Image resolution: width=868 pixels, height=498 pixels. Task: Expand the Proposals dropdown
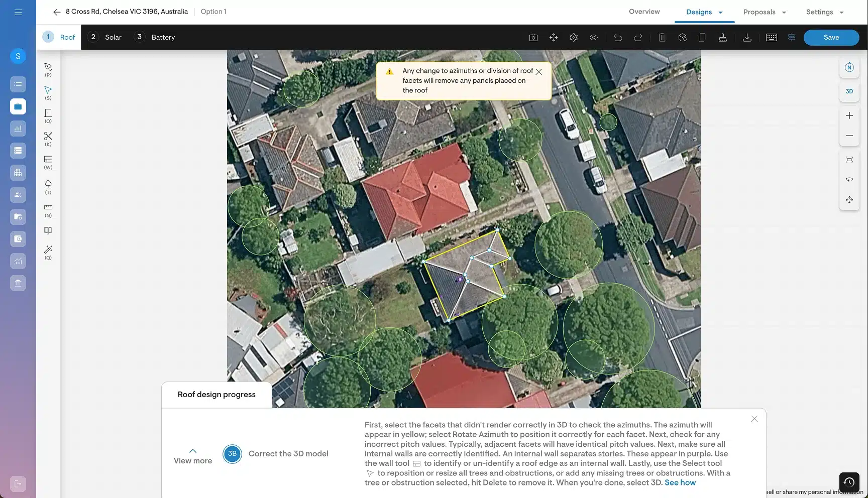765,12
